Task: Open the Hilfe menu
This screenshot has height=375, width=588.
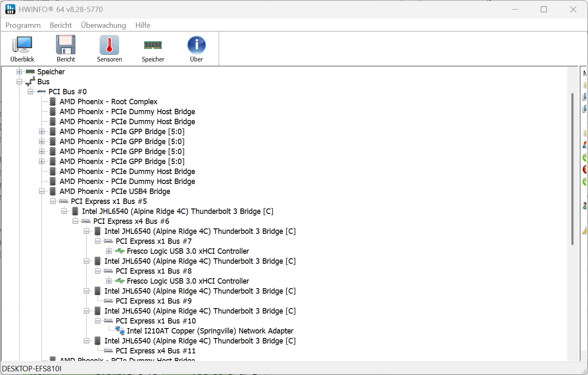Action: pyautogui.click(x=143, y=25)
